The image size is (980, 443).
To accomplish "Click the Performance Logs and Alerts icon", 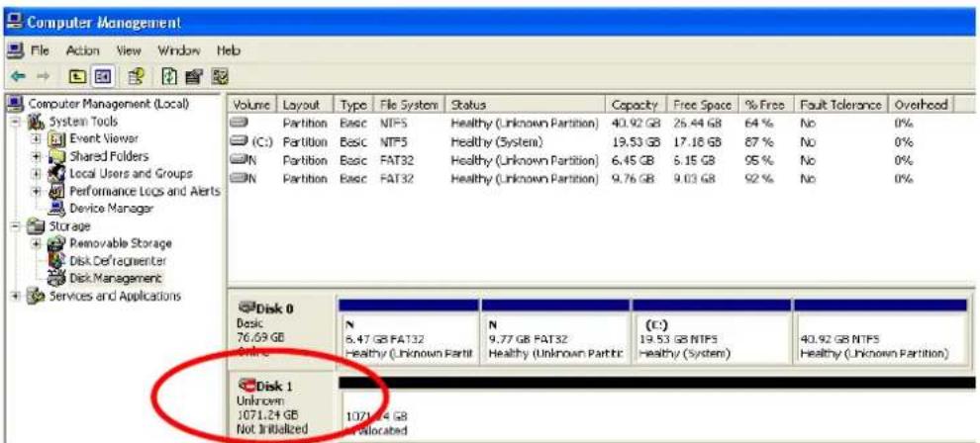I will click(57, 191).
